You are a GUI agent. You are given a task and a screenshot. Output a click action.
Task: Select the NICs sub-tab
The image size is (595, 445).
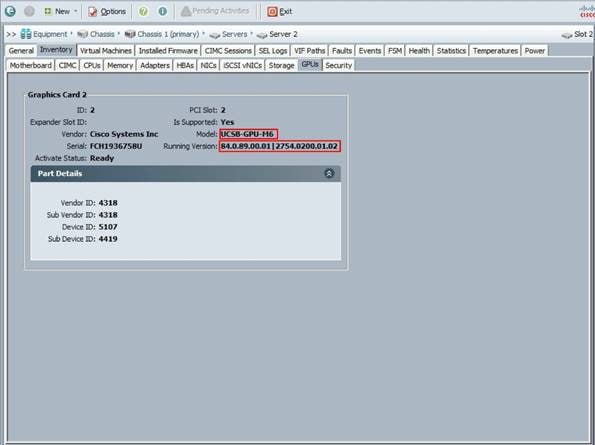(208, 66)
